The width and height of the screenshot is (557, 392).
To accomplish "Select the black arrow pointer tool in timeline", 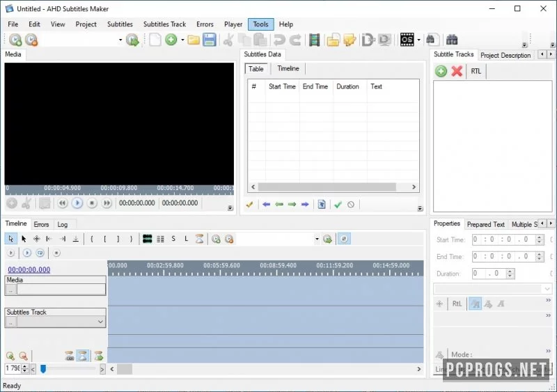I will pos(24,239).
